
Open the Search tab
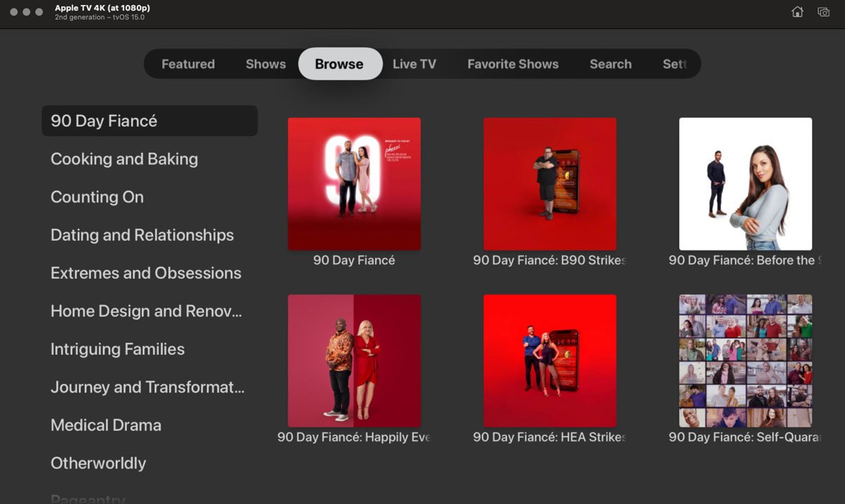(x=610, y=64)
